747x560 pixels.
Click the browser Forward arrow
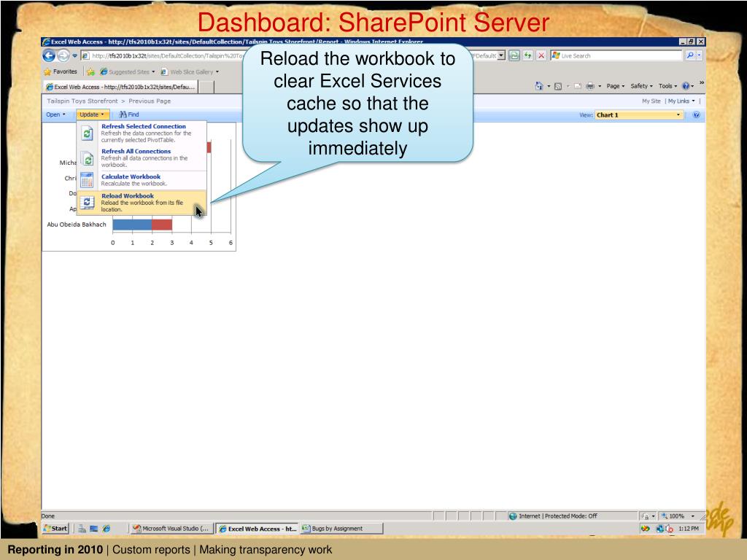pos(63,55)
